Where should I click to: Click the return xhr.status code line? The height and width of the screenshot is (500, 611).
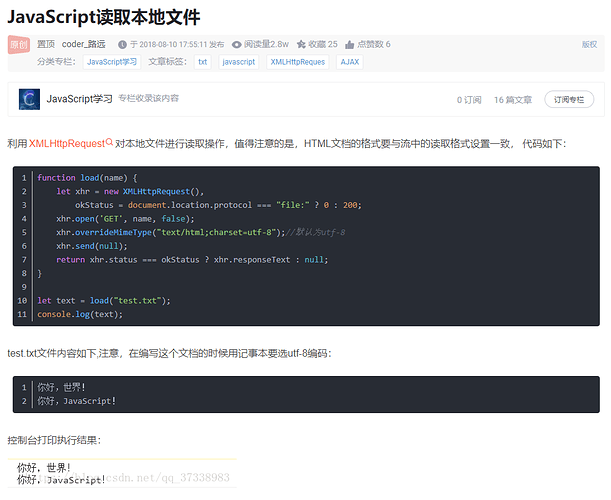[192, 260]
